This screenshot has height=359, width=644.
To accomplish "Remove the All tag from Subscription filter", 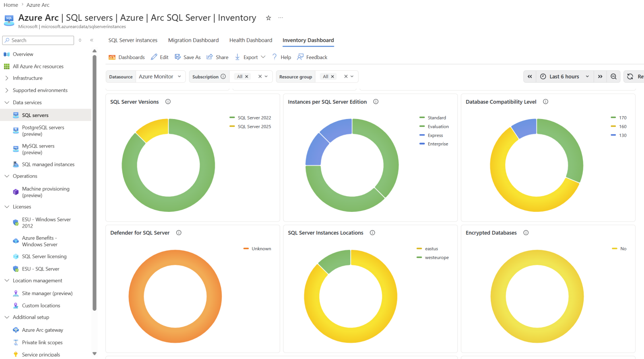I will pos(247,76).
